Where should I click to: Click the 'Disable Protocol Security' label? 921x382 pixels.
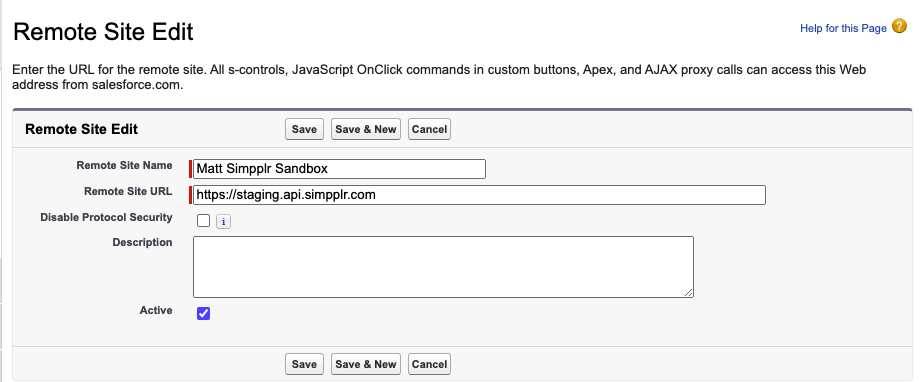click(106, 217)
